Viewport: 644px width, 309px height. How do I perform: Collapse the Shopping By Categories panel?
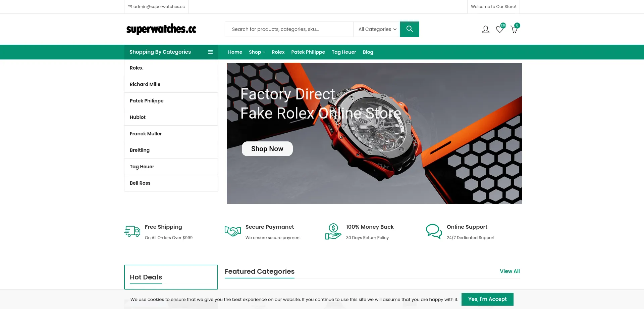[171, 52]
